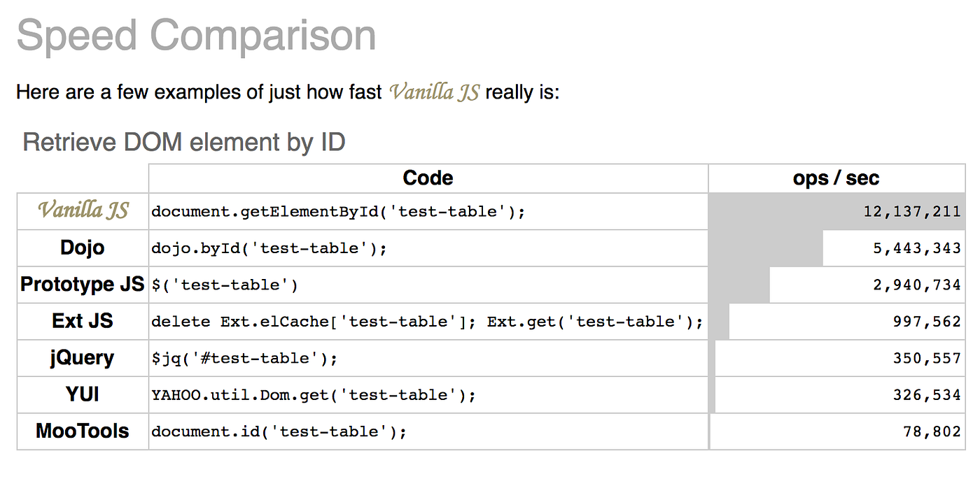Screen dimensions: 980x486
Task: Click the document.getElementById code cell
Action: point(338,211)
